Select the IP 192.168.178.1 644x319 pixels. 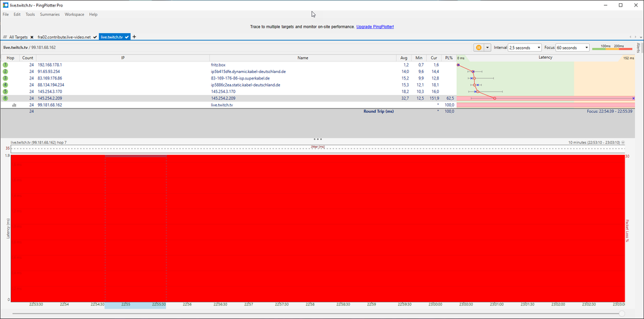point(50,65)
